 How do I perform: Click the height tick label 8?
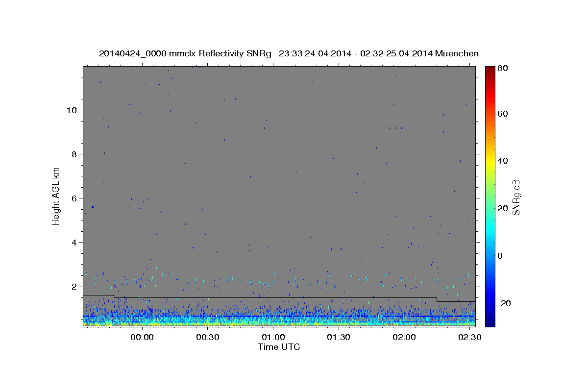pyautogui.click(x=74, y=154)
